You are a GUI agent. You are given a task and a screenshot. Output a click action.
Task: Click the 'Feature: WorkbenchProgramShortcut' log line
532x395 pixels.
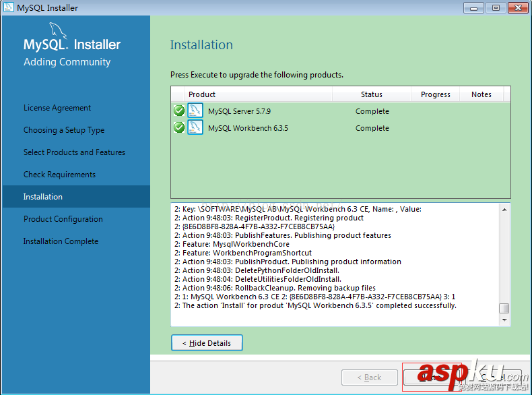(x=243, y=253)
